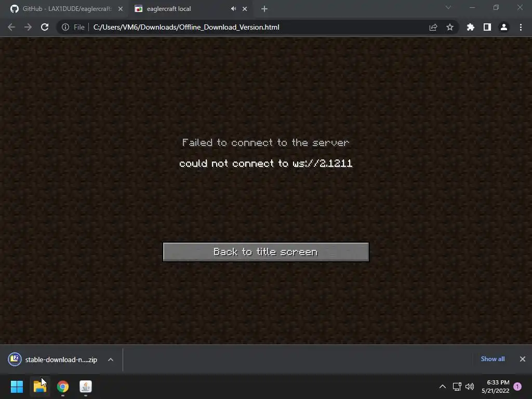This screenshot has width=532, height=399.
Task: Close the eaglercraft local tab
Action: coord(245,9)
